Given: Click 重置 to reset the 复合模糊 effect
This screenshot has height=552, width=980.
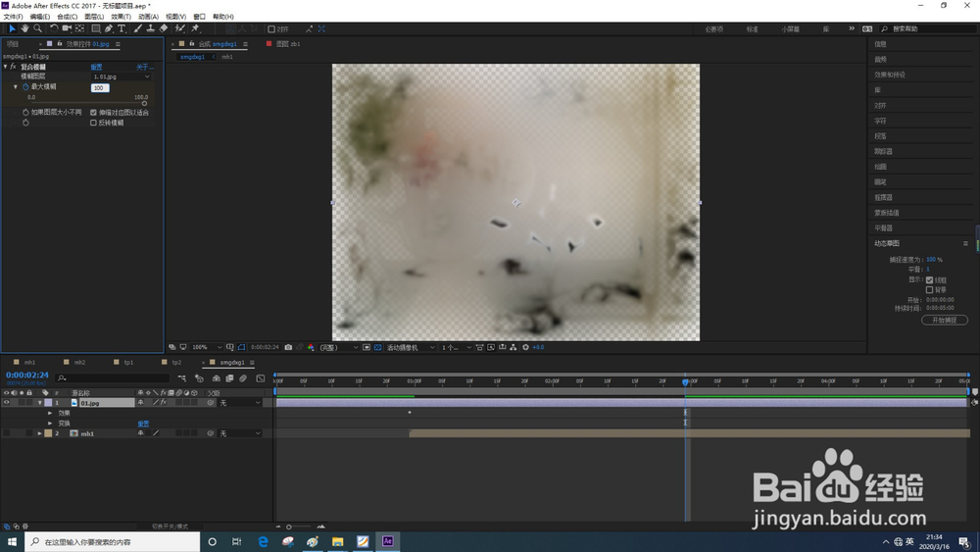Looking at the screenshot, I should [96, 67].
